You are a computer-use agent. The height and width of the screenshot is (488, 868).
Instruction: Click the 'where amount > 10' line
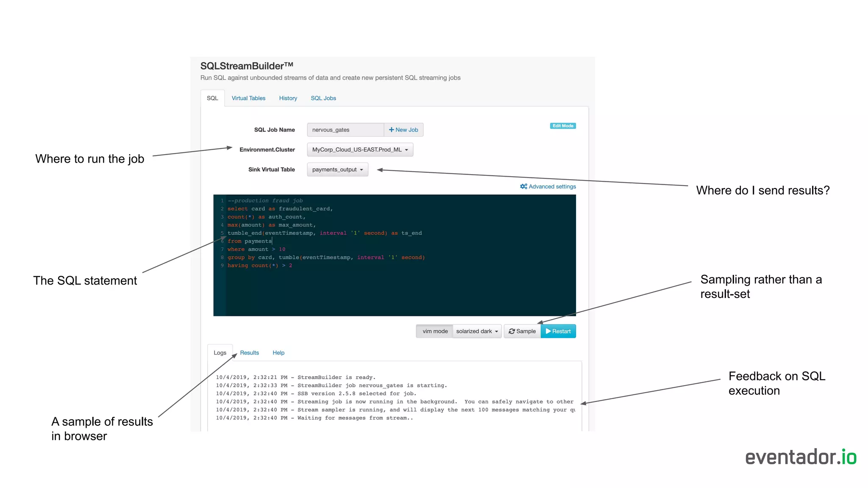click(x=256, y=249)
